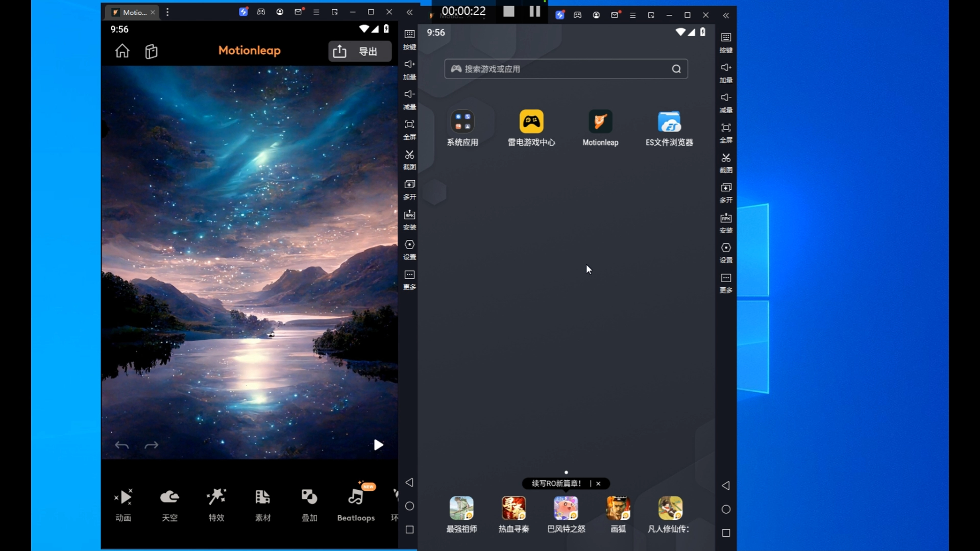Click the 搜索游戏或应用 search field
The image size is (980, 551).
point(561,69)
